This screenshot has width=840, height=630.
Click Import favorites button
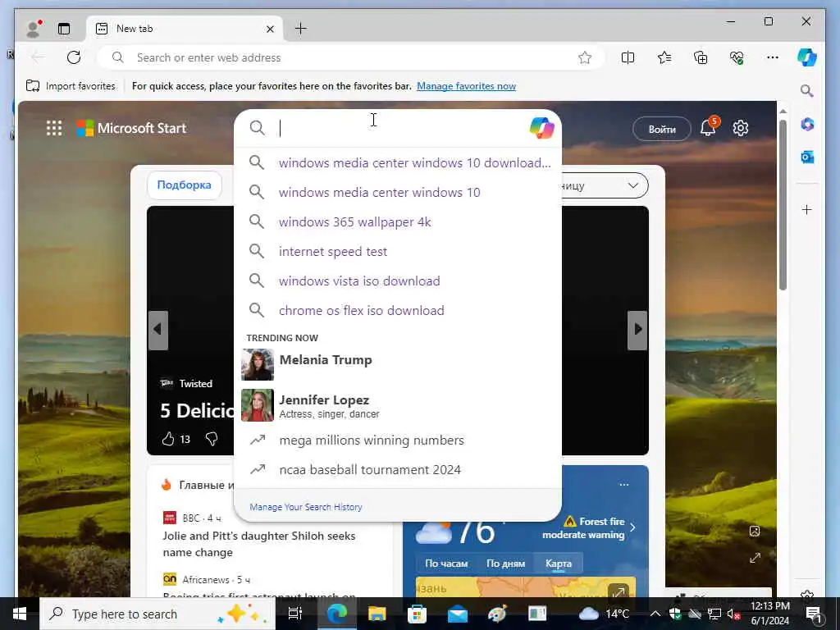click(x=71, y=85)
